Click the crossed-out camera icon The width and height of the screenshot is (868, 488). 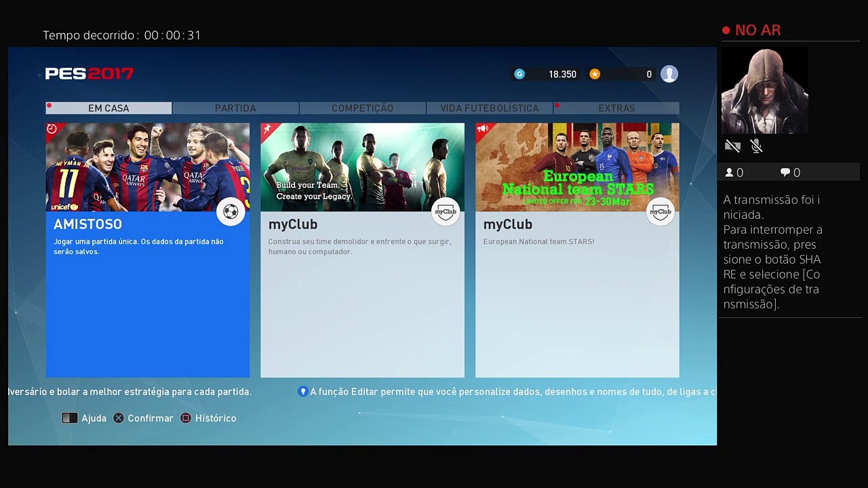[x=732, y=146]
